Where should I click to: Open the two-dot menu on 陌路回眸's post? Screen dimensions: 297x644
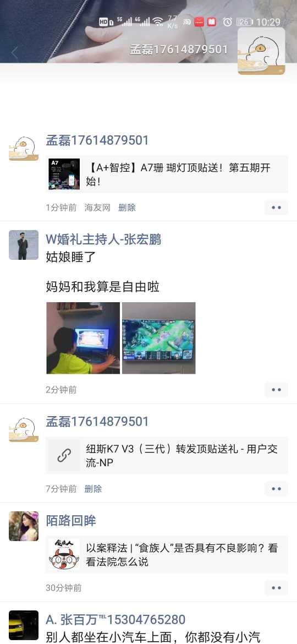[276, 588]
